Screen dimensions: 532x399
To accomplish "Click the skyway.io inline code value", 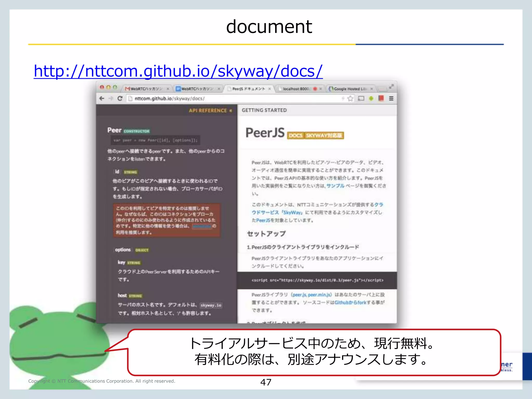I will (x=211, y=305).
